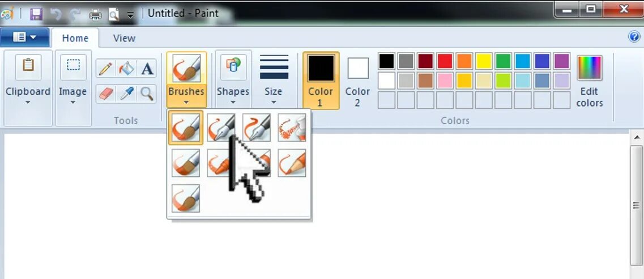Select the Magnifier tool
644x279 pixels.
[147, 94]
